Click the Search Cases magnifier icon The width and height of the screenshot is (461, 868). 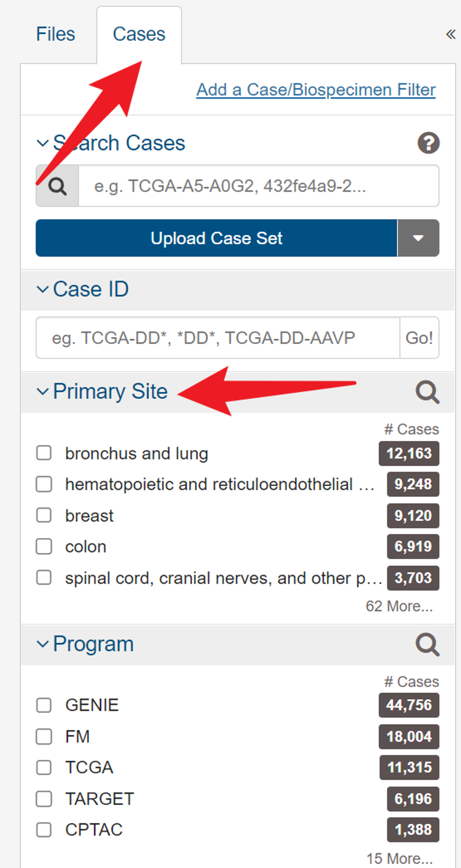[57, 186]
